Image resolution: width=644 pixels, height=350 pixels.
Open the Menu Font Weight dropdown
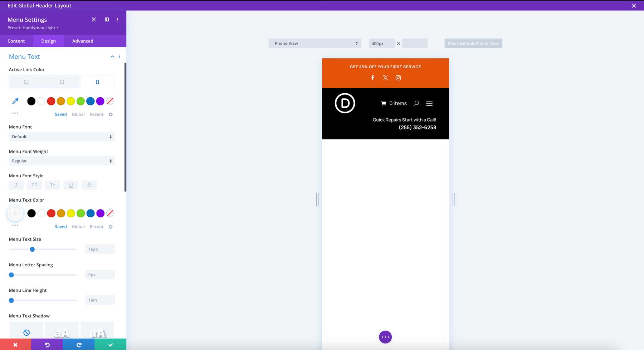click(x=62, y=161)
